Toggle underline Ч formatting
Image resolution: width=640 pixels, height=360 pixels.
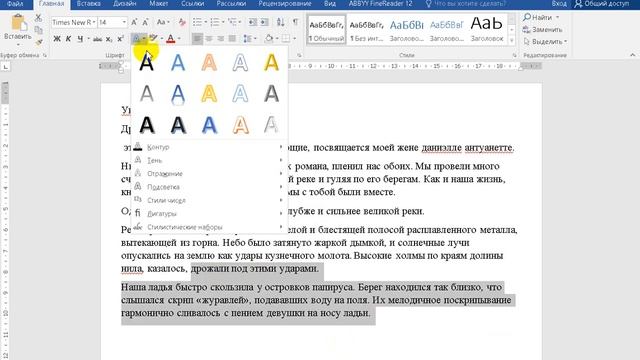pyautogui.click(x=80, y=39)
